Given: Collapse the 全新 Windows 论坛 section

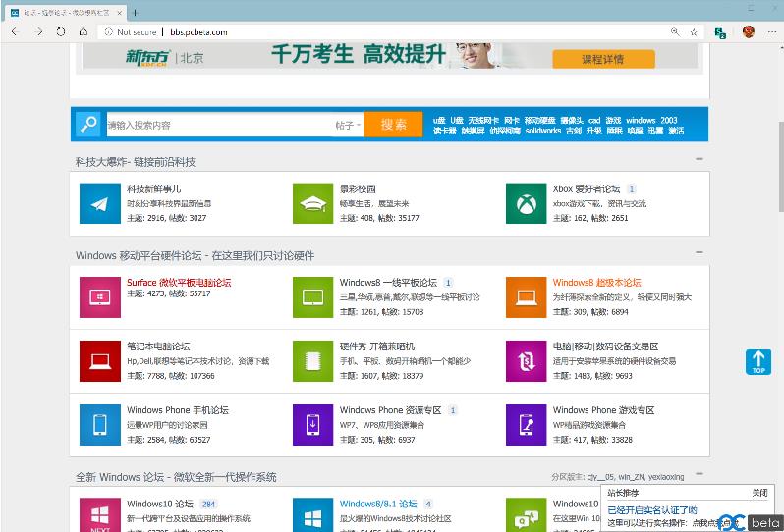Looking at the screenshot, I should coord(700,475).
